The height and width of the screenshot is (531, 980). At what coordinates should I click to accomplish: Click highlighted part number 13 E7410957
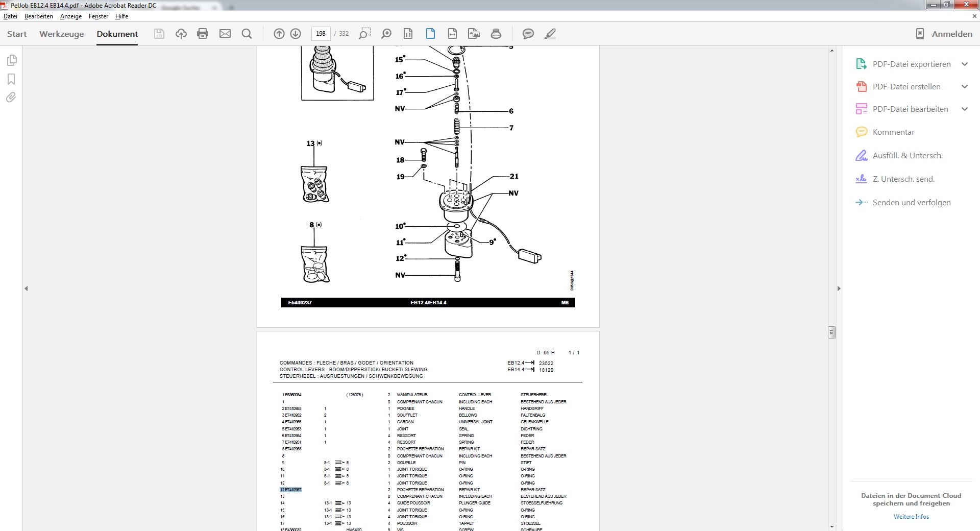pyautogui.click(x=290, y=490)
